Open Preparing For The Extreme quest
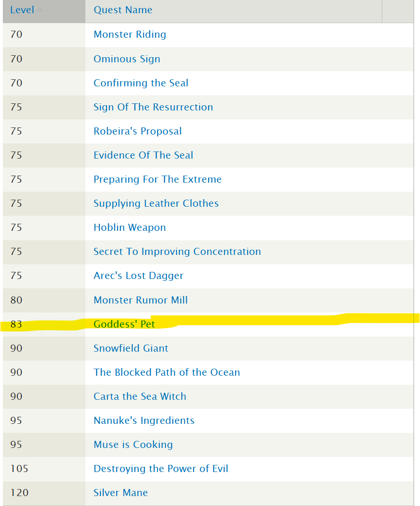Screen dimensions: 420x506 [158, 179]
